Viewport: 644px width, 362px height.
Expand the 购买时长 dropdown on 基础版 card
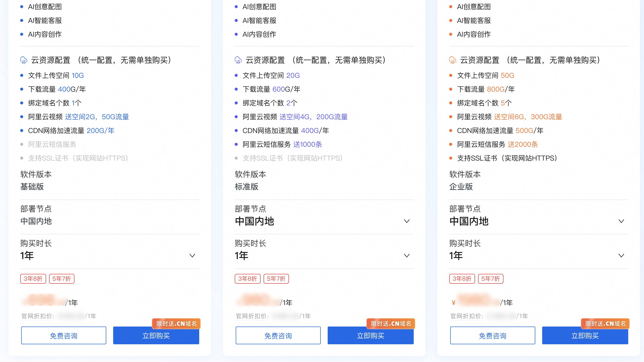pyautogui.click(x=192, y=255)
